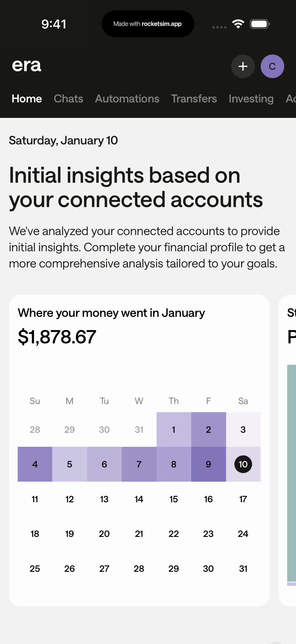
Task: Tap January 9 darkest purple cell
Action: 208,464
